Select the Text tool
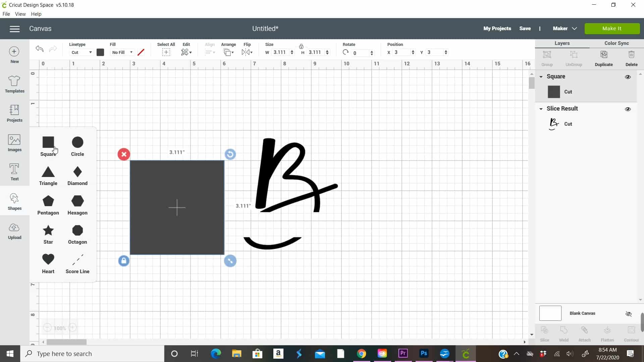Screen dimensions: 644x362 14,172
